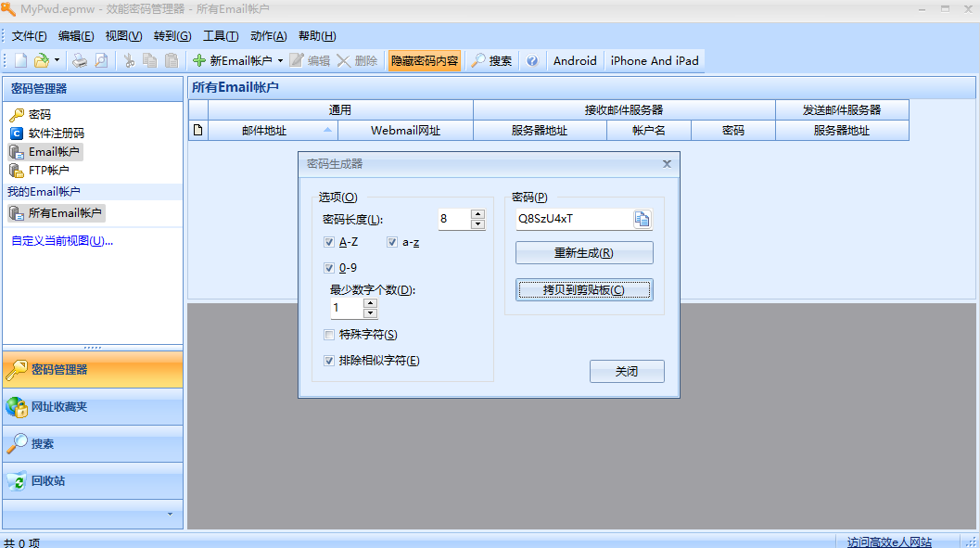Screen dimensions: 980x548
Task: Open the 网址收藏夹 navigation pane
Action: 93,407
